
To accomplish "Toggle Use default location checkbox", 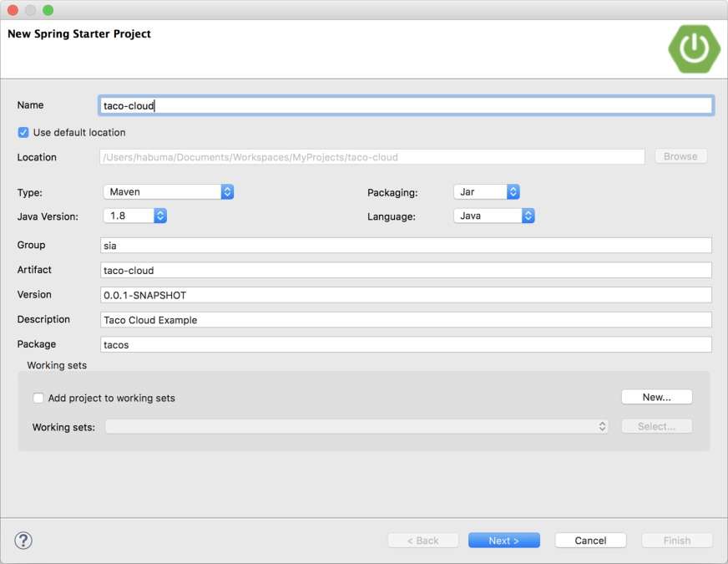I will point(23,132).
